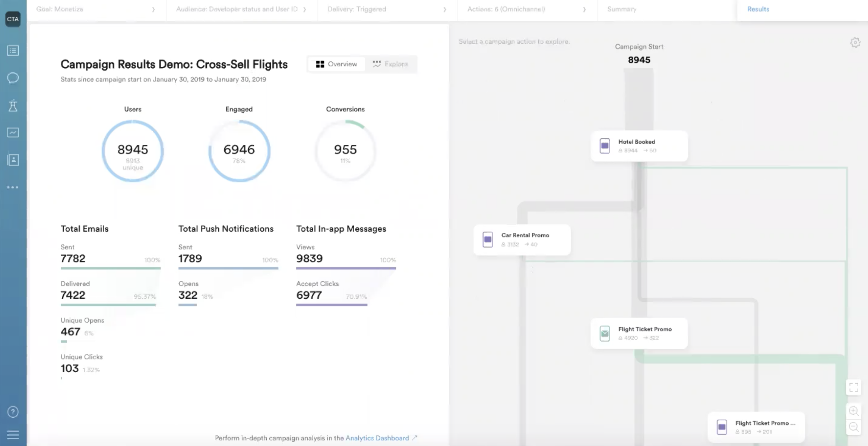
Task: Open the A/B test flask sidebar icon
Action: [13, 106]
